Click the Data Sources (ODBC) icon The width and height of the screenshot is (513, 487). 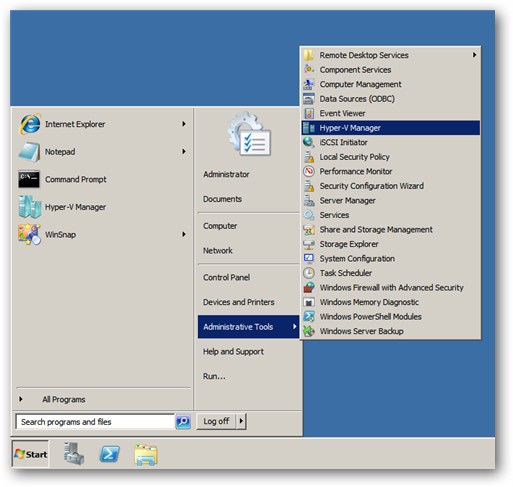tap(309, 99)
